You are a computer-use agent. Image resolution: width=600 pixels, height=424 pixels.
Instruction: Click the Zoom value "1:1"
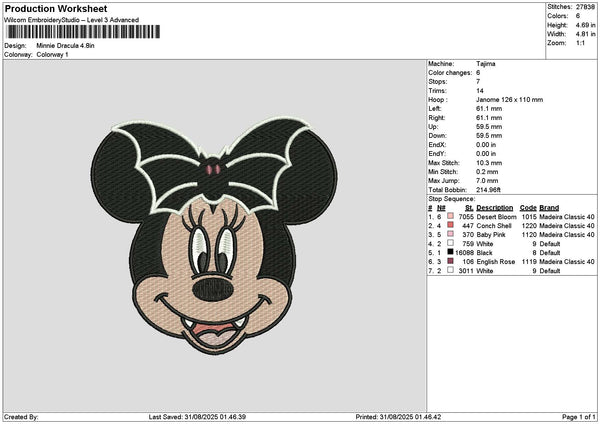click(580, 43)
